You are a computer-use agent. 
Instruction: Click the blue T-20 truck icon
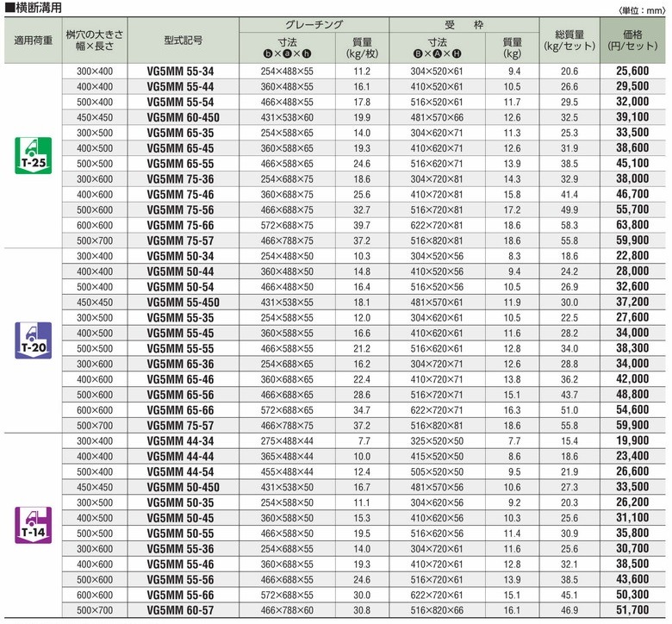point(32,340)
